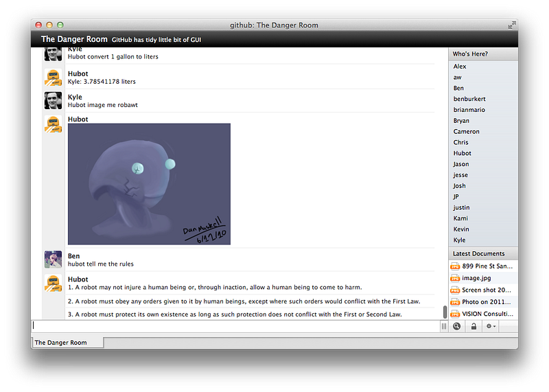The height and width of the screenshot is (392, 549).
Task: Select Bryan in the user list
Action: (x=483, y=121)
